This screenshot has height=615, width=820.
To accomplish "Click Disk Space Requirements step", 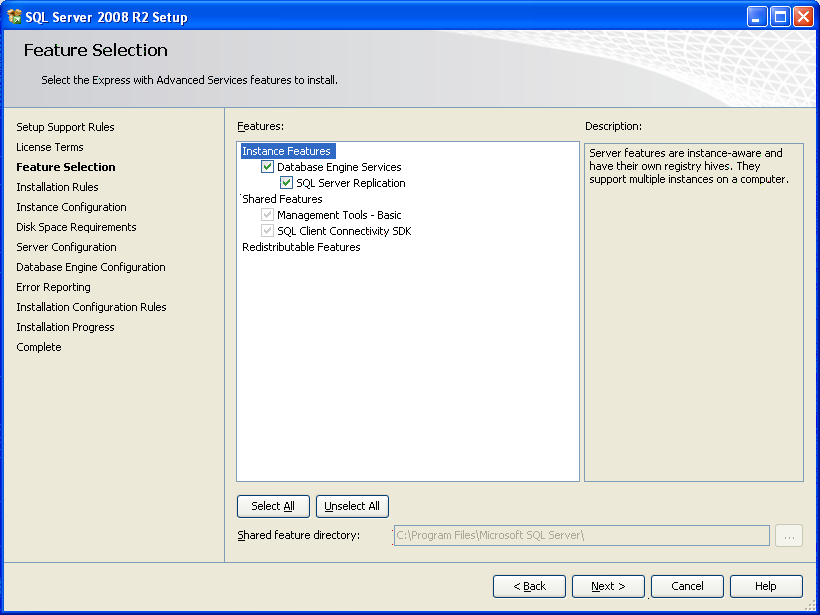I will [76, 227].
